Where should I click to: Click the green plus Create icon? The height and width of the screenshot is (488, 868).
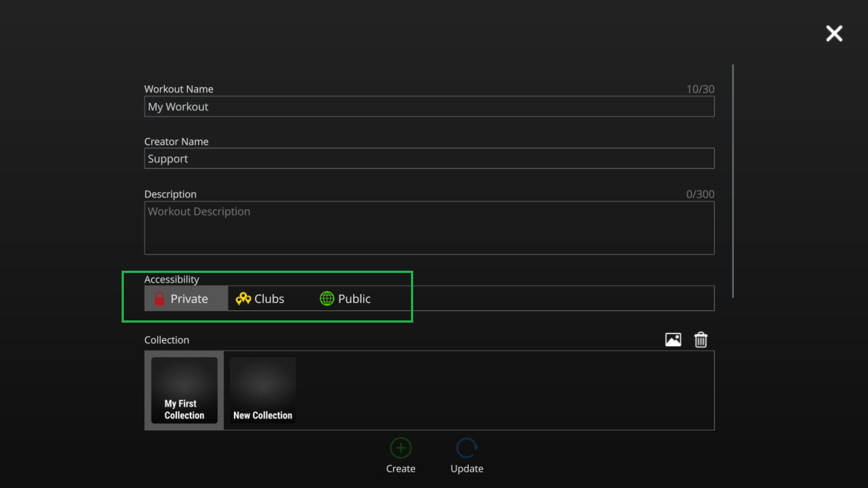[x=401, y=448]
